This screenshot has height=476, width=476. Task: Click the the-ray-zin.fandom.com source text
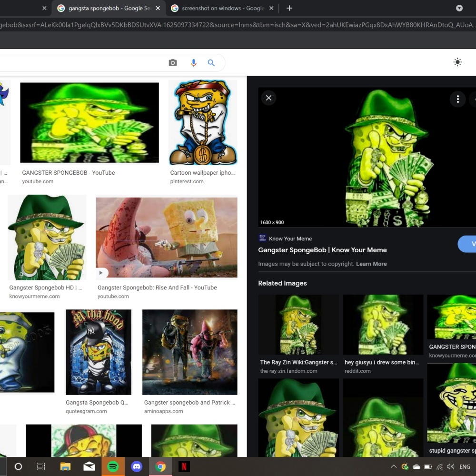click(x=289, y=371)
